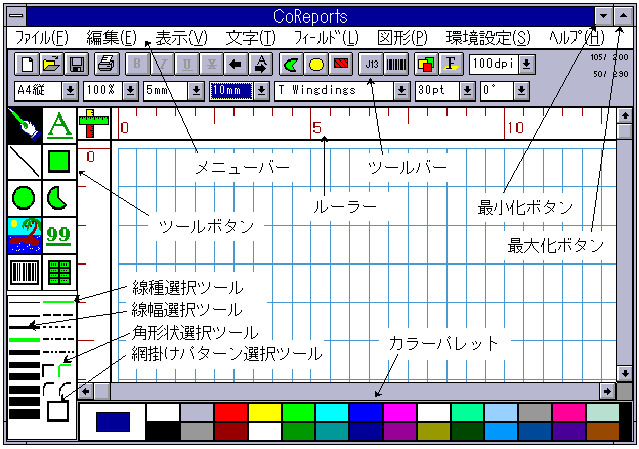This screenshot has height=449, width=639.
Task: Click the letter A with arrow toolbar icon
Action: 261,64
